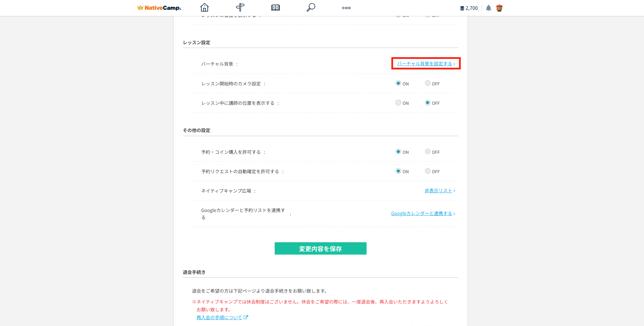Set auto-confirm reservation requests to OFF

(x=428, y=171)
